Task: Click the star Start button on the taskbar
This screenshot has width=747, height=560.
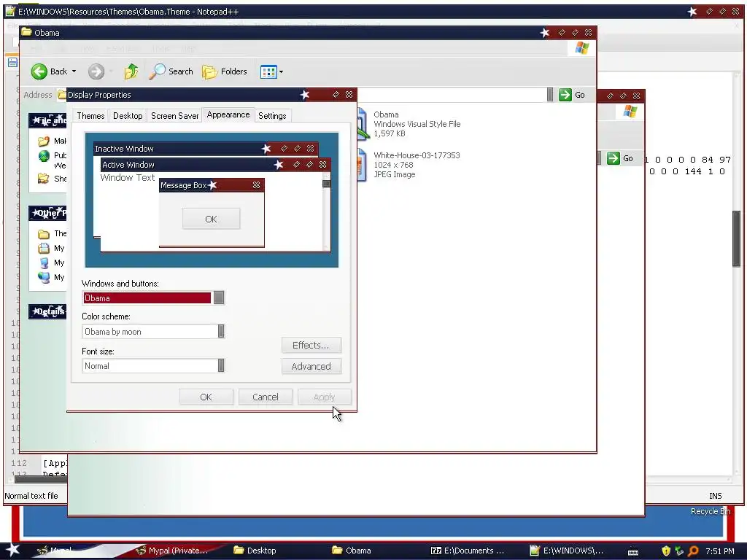Action: point(12,550)
